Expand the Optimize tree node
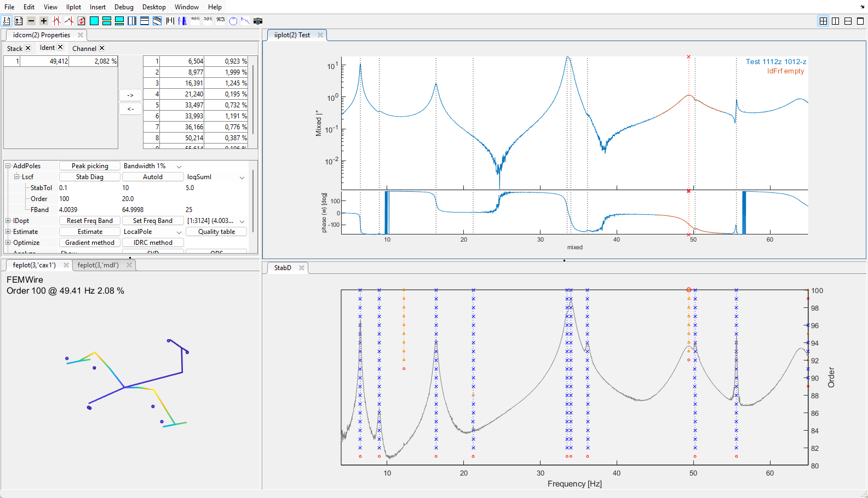 (8, 243)
